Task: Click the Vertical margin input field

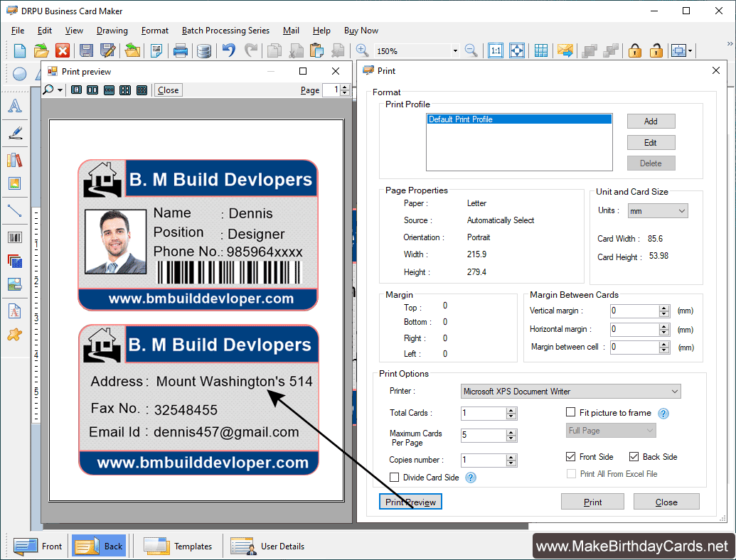Action: pyautogui.click(x=634, y=311)
